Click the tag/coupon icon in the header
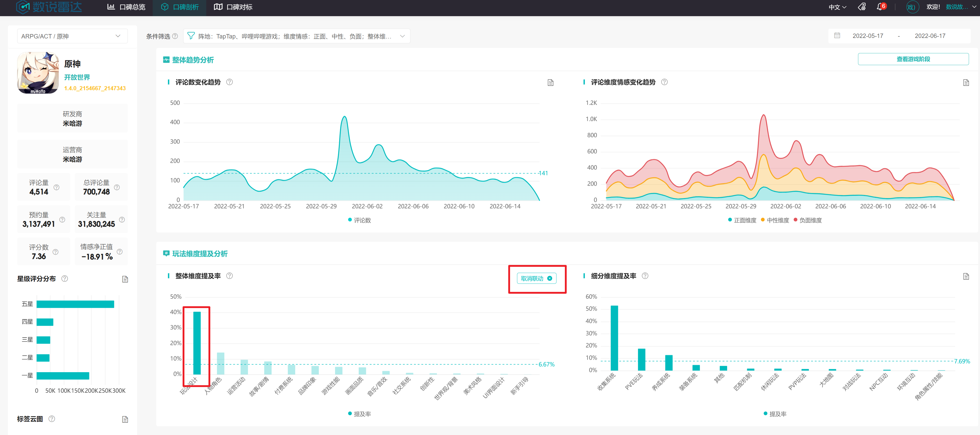This screenshot has width=980, height=435. pyautogui.click(x=862, y=7)
